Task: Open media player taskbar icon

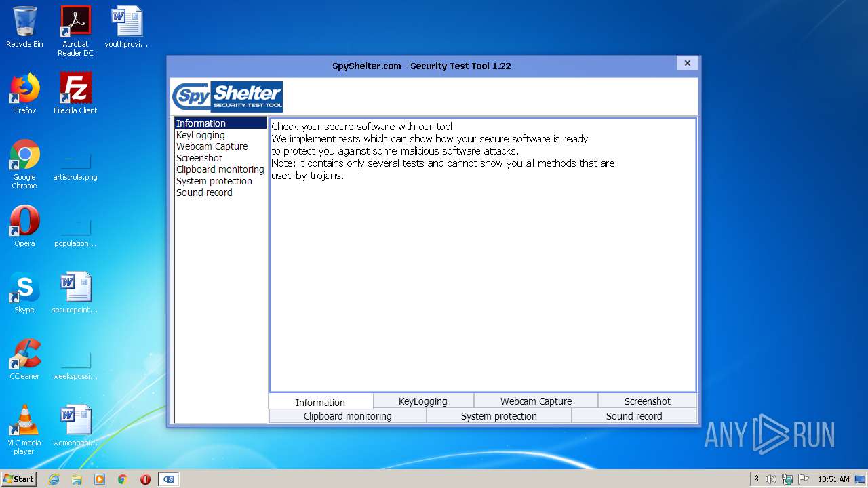Action: click(x=100, y=479)
